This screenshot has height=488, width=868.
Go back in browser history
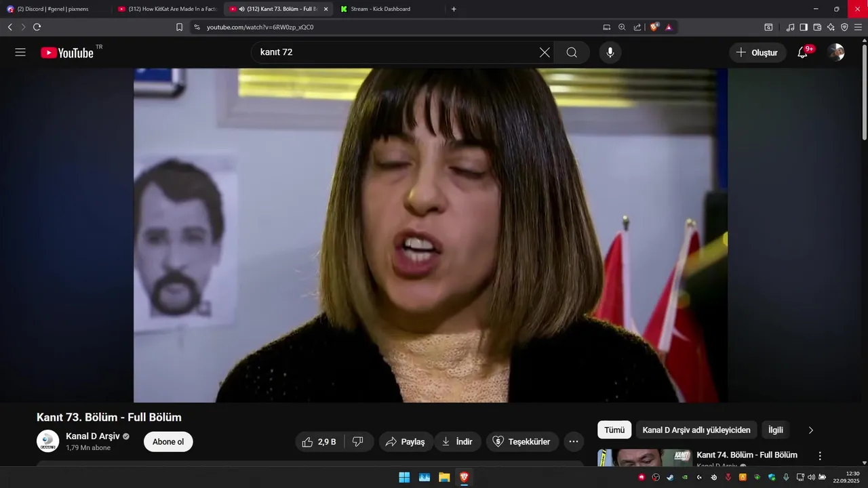pos(9,27)
